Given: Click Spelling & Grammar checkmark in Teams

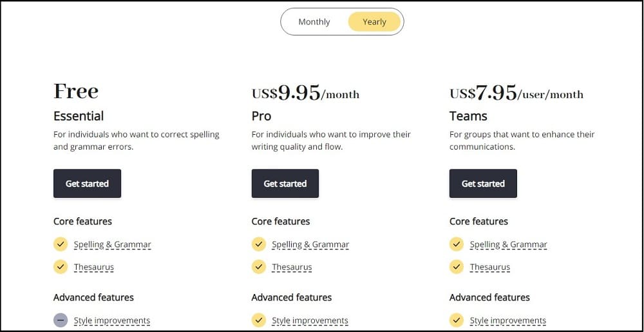Looking at the screenshot, I should tap(457, 244).
